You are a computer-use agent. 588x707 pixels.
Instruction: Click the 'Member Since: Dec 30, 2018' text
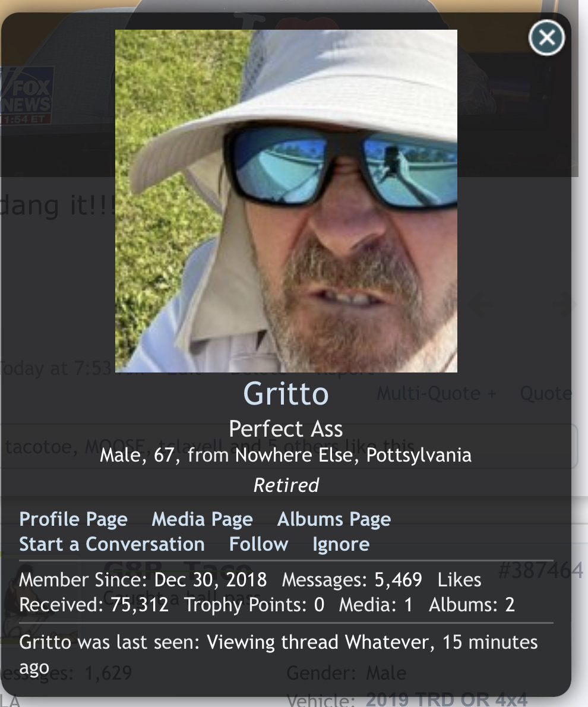[x=143, y=580]
